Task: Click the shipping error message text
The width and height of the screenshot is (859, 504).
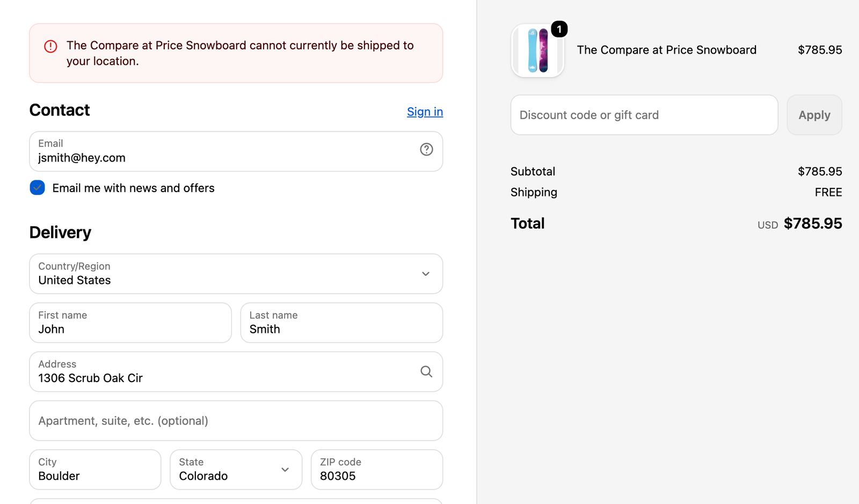Action: tap(240, 53)
